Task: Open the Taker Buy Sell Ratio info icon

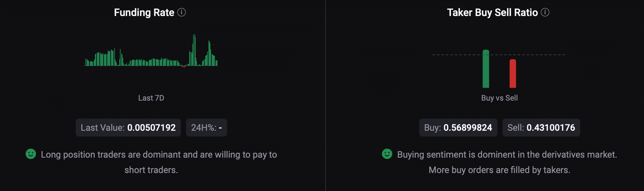Action: coord(545,12)
